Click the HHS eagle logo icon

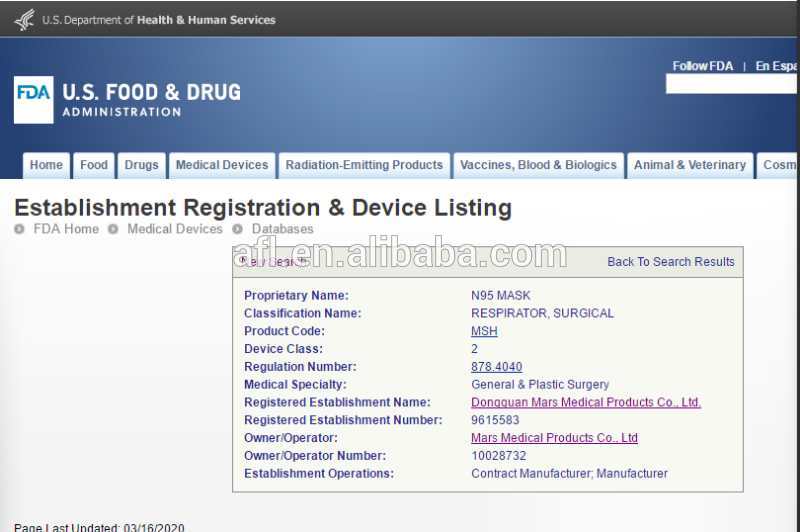pyautogui.click(x=24, y=20)
